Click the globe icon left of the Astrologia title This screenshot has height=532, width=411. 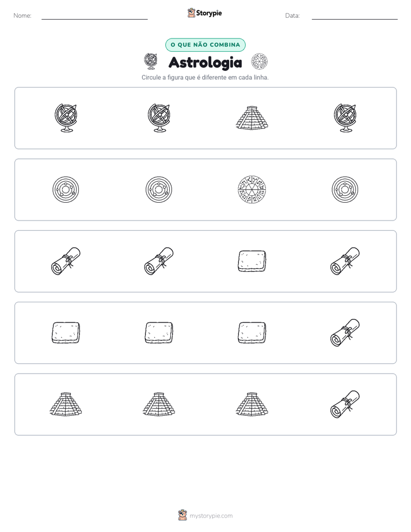point(151,62)
